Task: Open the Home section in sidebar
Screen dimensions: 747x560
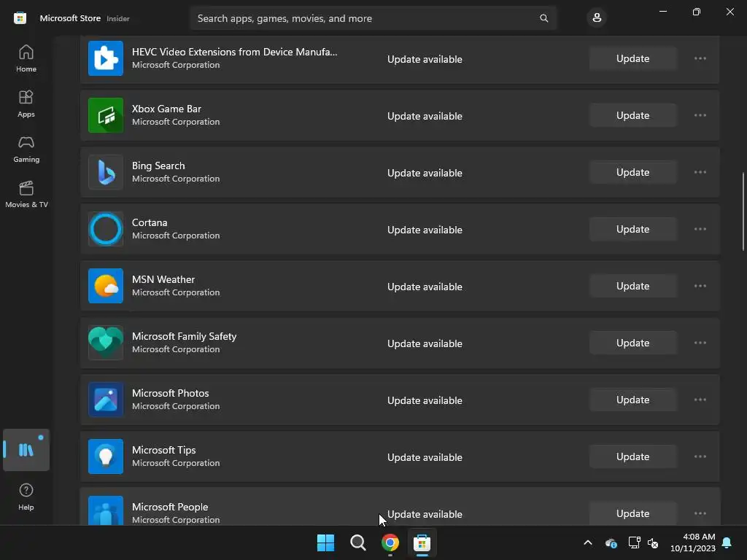Action: coord(26,58)
